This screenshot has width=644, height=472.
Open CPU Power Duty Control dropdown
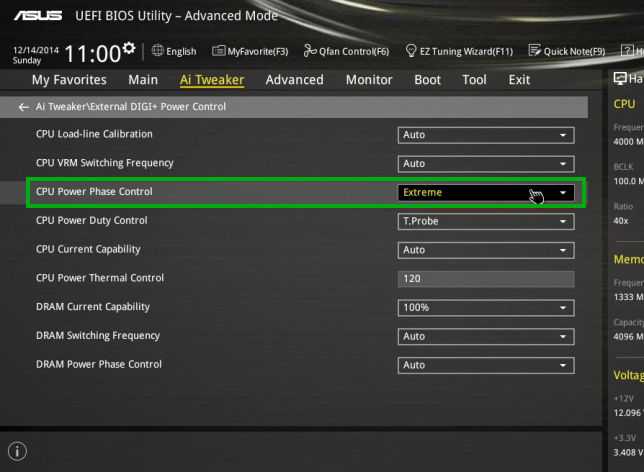tap(486, 221)
